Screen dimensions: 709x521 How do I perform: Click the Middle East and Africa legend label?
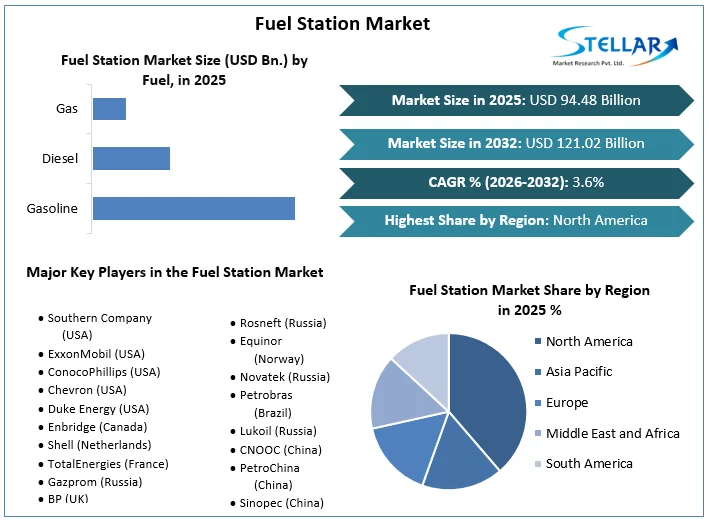pyautogui.click(x=613, y=434)
